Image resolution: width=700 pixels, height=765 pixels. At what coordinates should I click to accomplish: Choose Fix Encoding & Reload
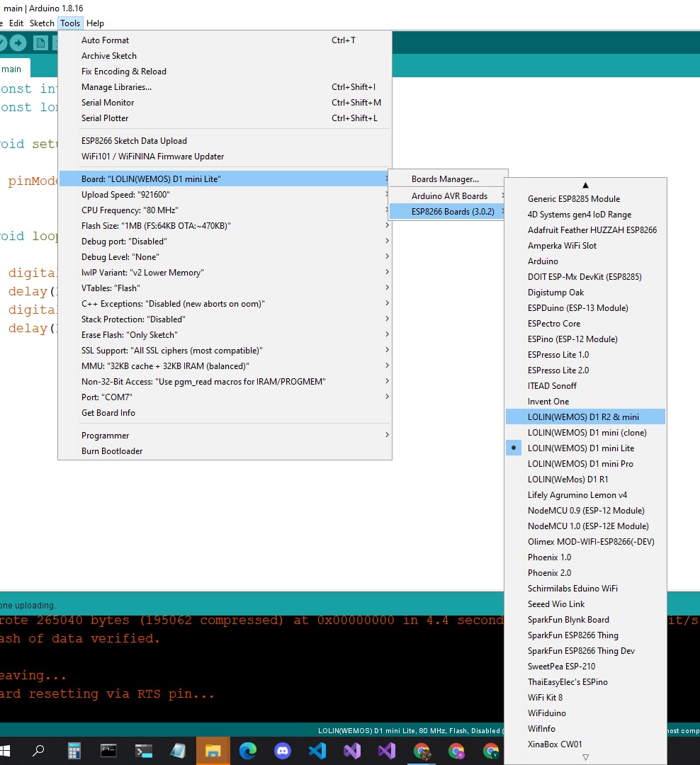(225, 72)
